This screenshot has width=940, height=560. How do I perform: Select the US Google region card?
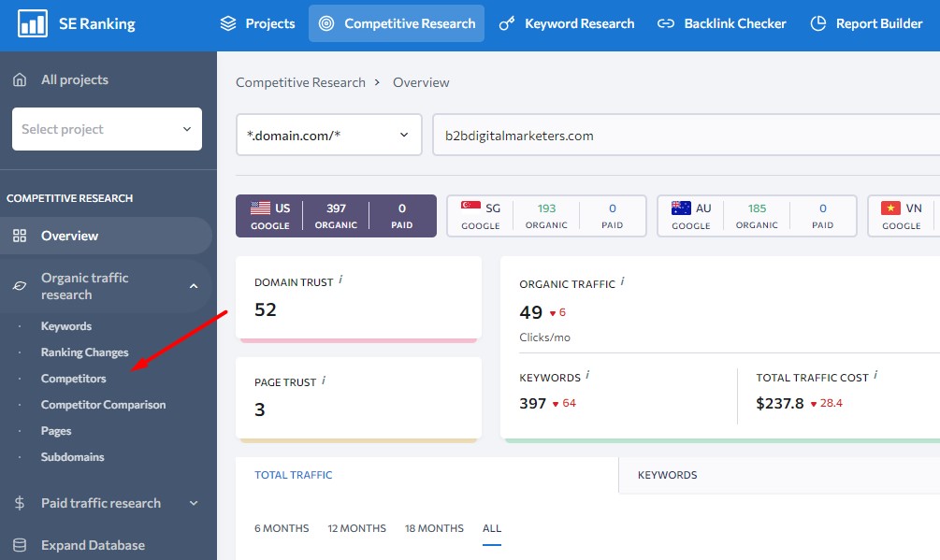[336, 216]
